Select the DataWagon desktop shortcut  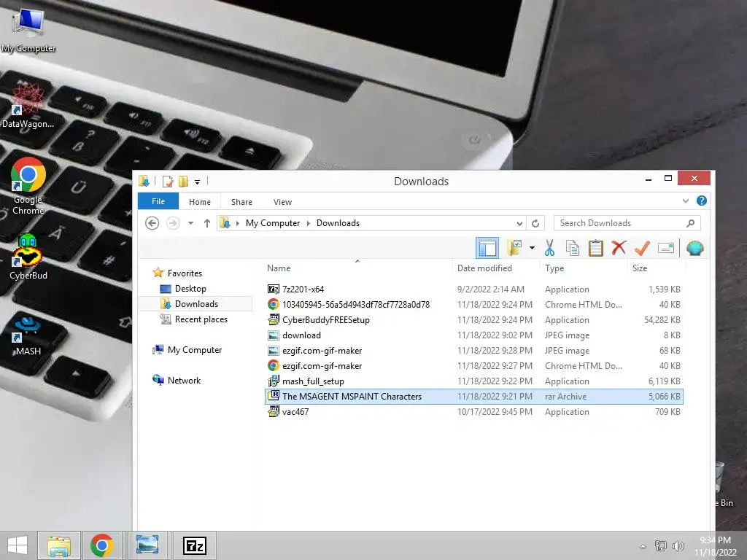pos(28,106)
